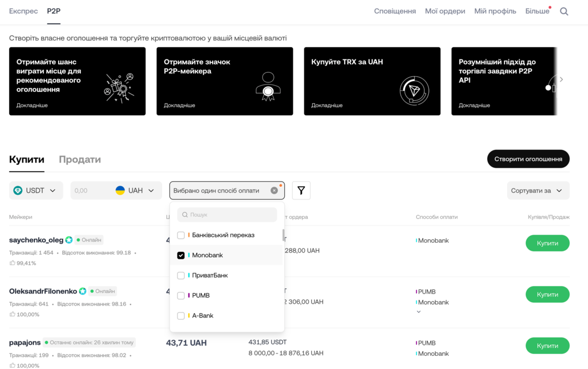Open the filter funnel icon
The image size is (588, 369).
point(301,190)
